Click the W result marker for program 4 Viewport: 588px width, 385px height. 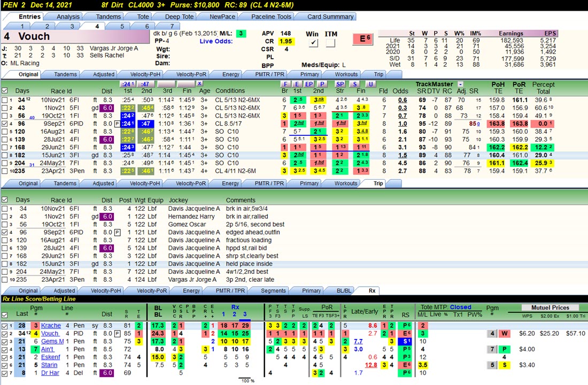pos(505,333)
